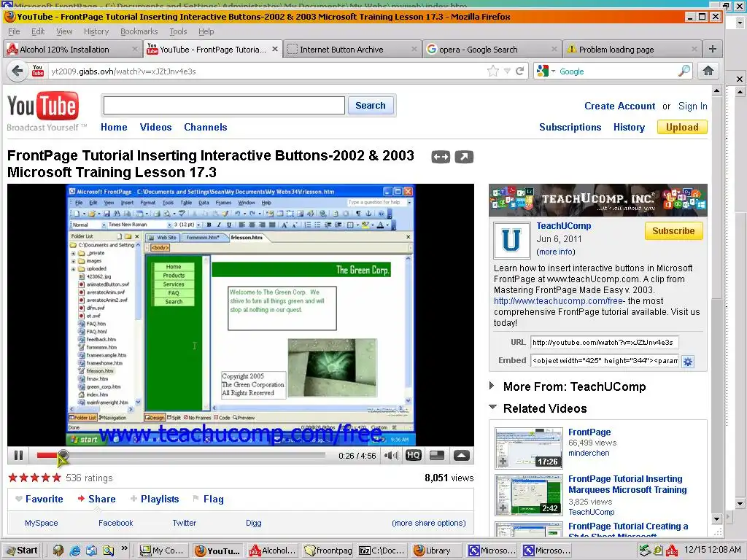Open embed customize gear icon
This screenshot has width=747, height=560.
pos(687,362)
